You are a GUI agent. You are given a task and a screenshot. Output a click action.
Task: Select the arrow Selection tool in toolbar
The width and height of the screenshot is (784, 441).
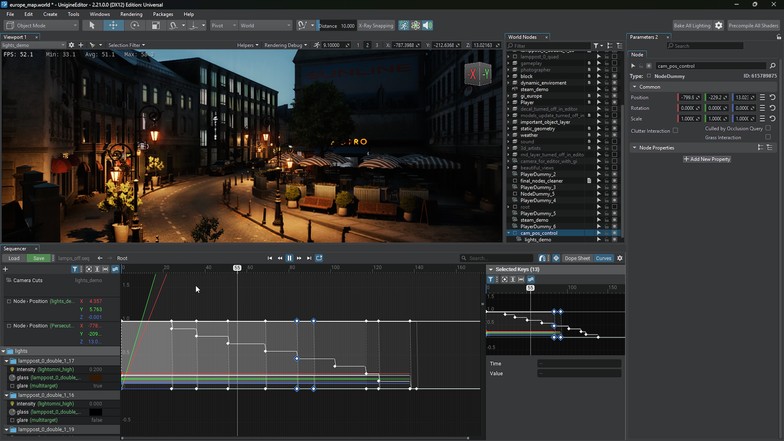point(92,26)
